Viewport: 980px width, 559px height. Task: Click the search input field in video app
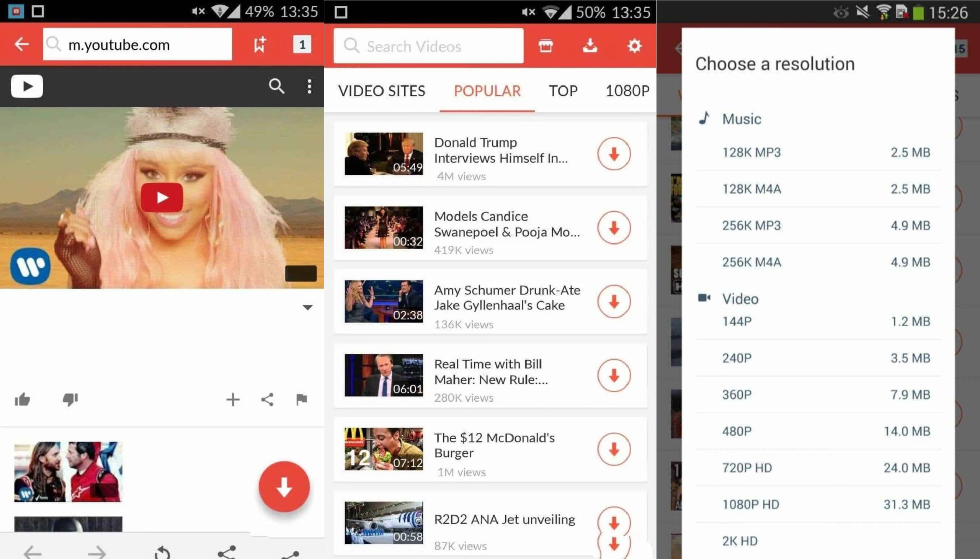430,45
